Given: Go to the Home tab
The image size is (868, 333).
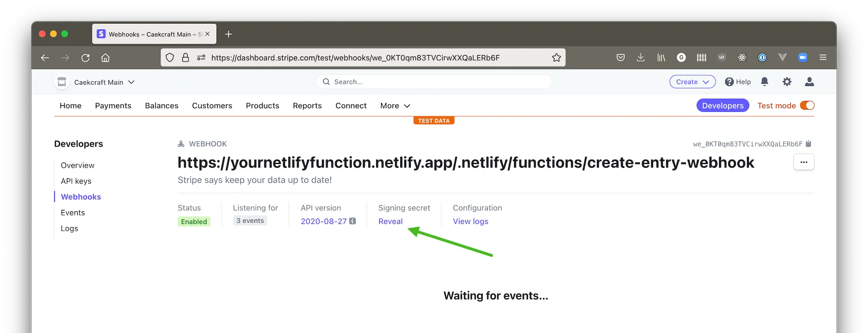Looking at the screenshot, I should click(71, 105).
